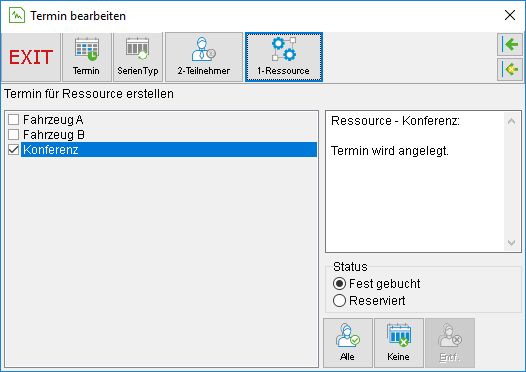Check the Fahrzeug B checkbox
This screenshot has height=372, width=526.
[x=13, y=135]
